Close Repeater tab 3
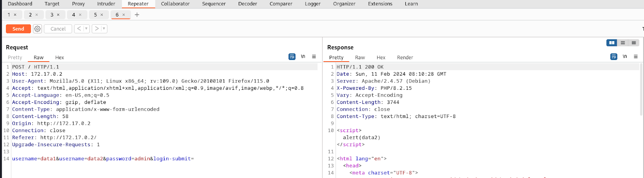Viewport: 644px width, 178px height. point(58,15)
